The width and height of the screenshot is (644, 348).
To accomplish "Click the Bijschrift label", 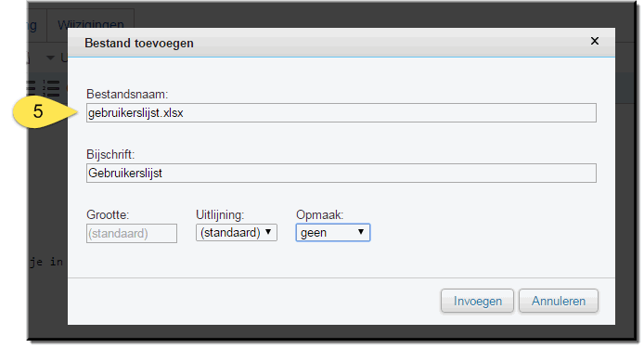I will pos(110,154).
